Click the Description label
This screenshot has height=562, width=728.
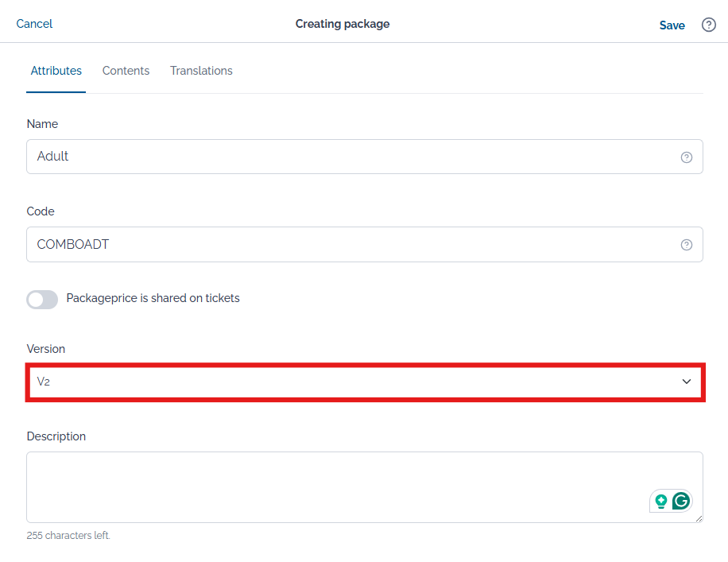pos(56,436)
